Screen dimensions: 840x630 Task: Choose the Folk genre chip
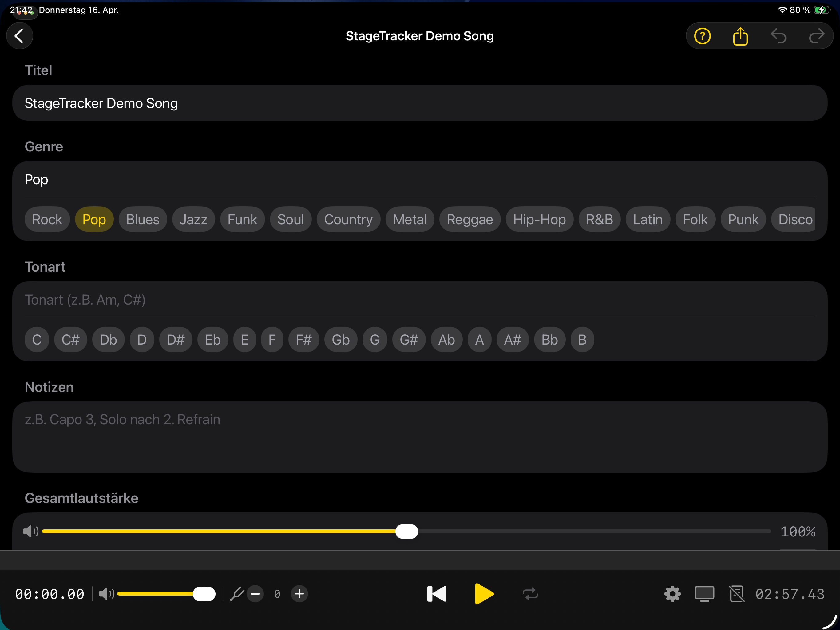[x=695, y=219]
